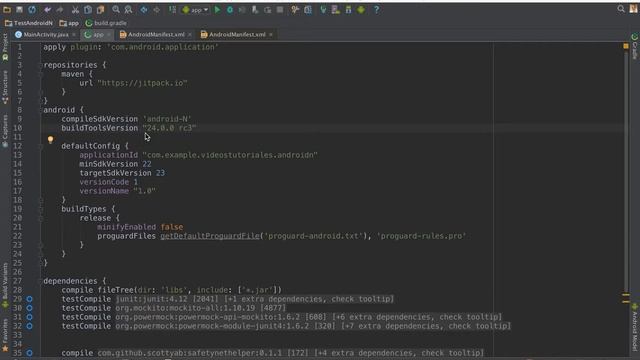Click the Save All toolbar icon
The height and width of the screenshot is (360, 640).
point(19,9)
